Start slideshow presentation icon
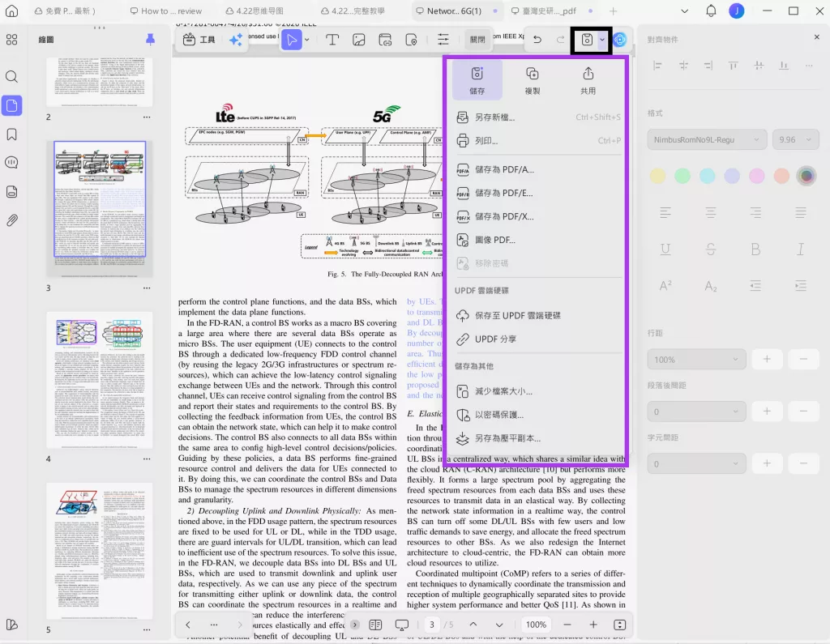 402,625
